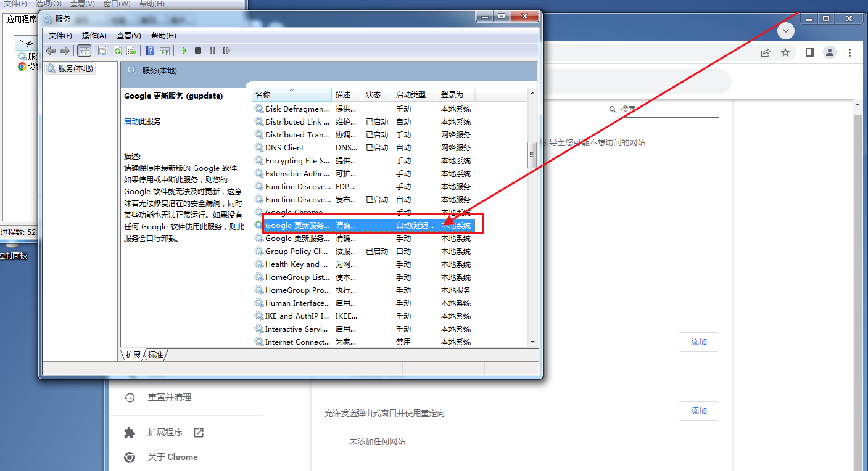Click 重置并清理 reset icon in Chrome sidebar
Screen dimensions: 868x471
[130, 398]
